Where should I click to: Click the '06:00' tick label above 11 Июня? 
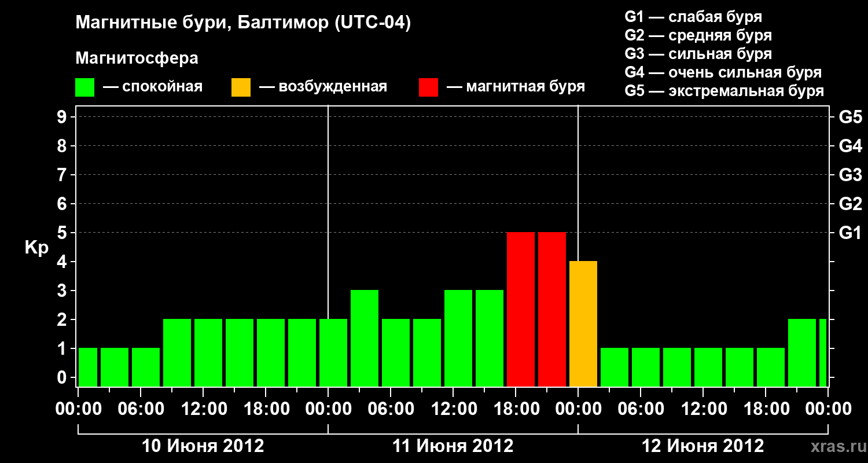pyautogui.click(x=391, y=409)
